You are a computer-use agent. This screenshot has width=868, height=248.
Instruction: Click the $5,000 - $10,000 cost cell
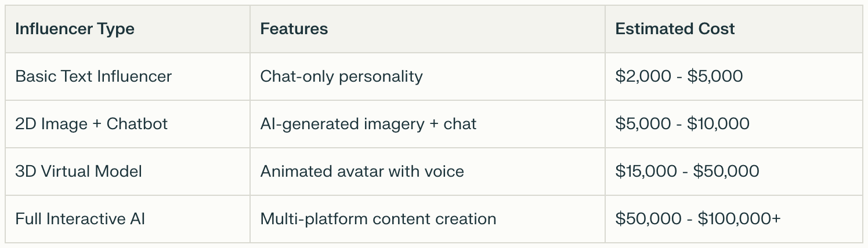pyautogui.click(x=682, y=124)
